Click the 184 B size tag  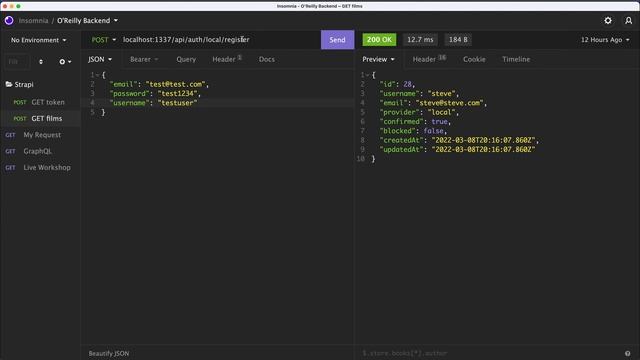coord(458,40)
